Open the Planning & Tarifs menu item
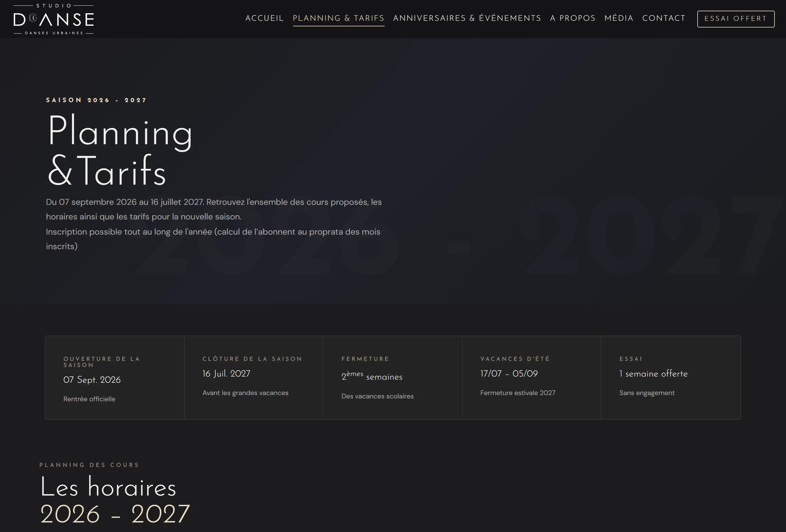The height and width of the screenshot is (532, 786). click(339, 18)
